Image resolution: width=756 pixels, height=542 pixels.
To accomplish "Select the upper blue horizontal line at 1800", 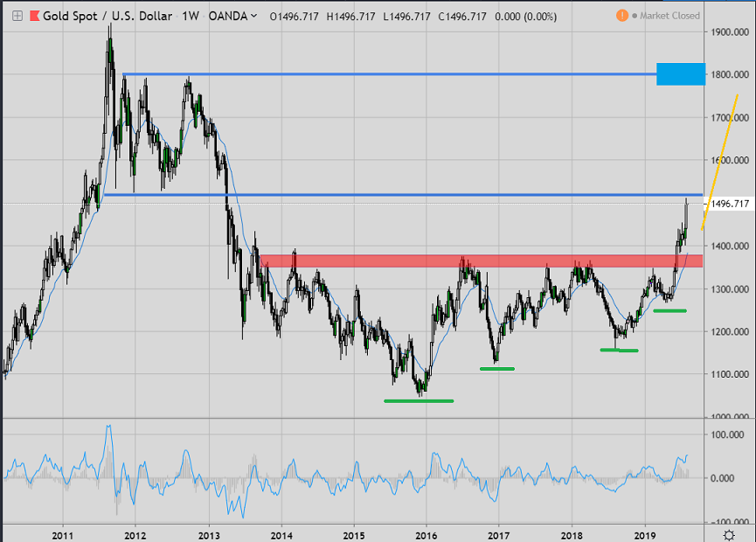I will point(393,74).
